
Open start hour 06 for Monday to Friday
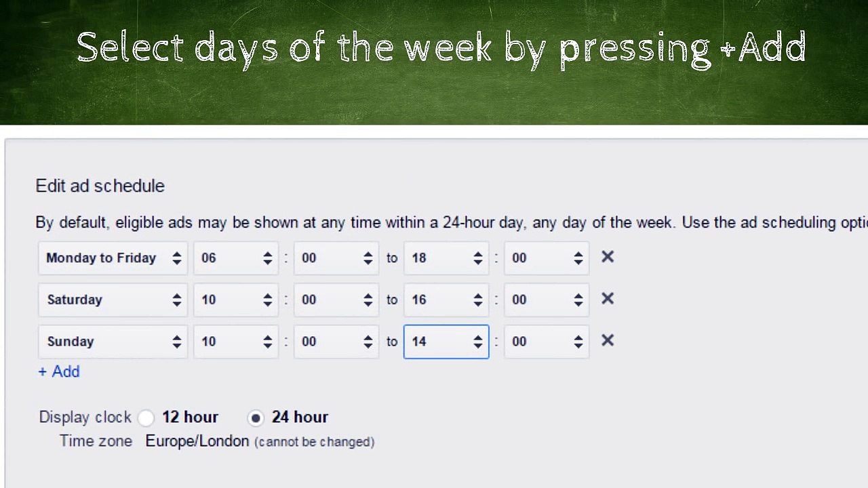point(236,258)
